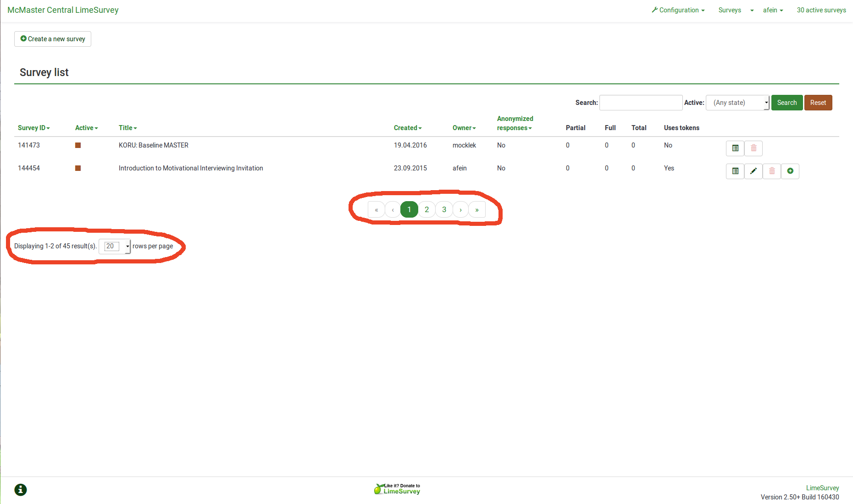Go to page 3 of survey list

click(444, 209)
